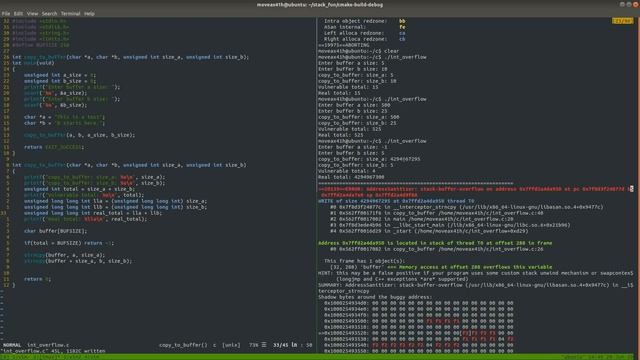Click the green 'located in stack of thread T0' line

[x=435, y=243]
